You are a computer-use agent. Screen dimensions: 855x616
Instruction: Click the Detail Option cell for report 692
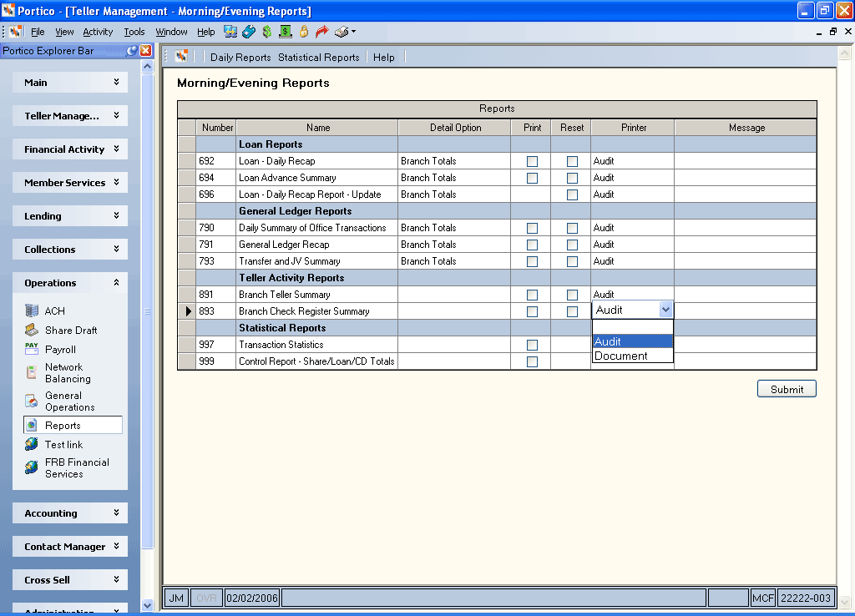coord(454,161)
